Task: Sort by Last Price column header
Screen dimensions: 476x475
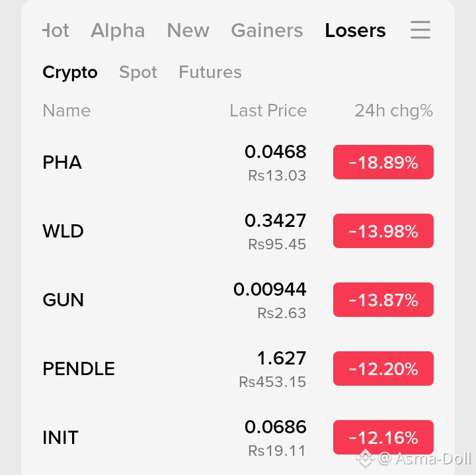Action: tap(268, 110)
